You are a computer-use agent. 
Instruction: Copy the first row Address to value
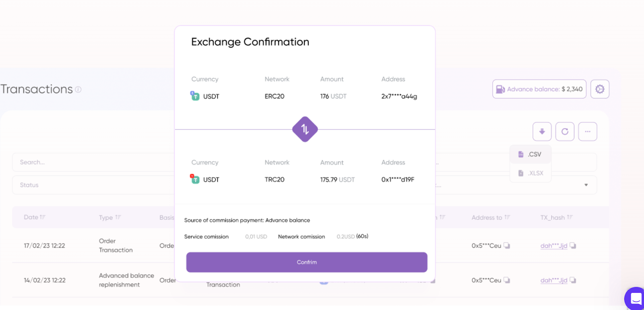click(x=507, y=246)
